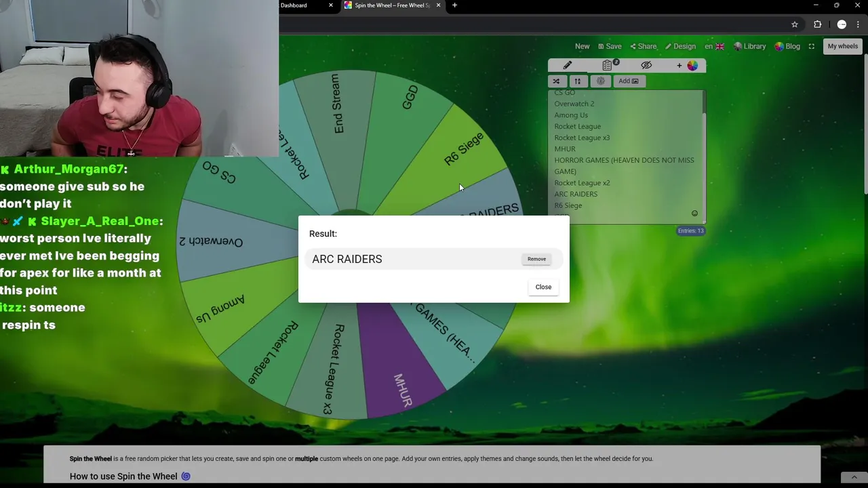Viewport: 868px width, 488px height.
Task: Sort the entries alphabetically
Action: pyautogui.click(x=578, y=81)
